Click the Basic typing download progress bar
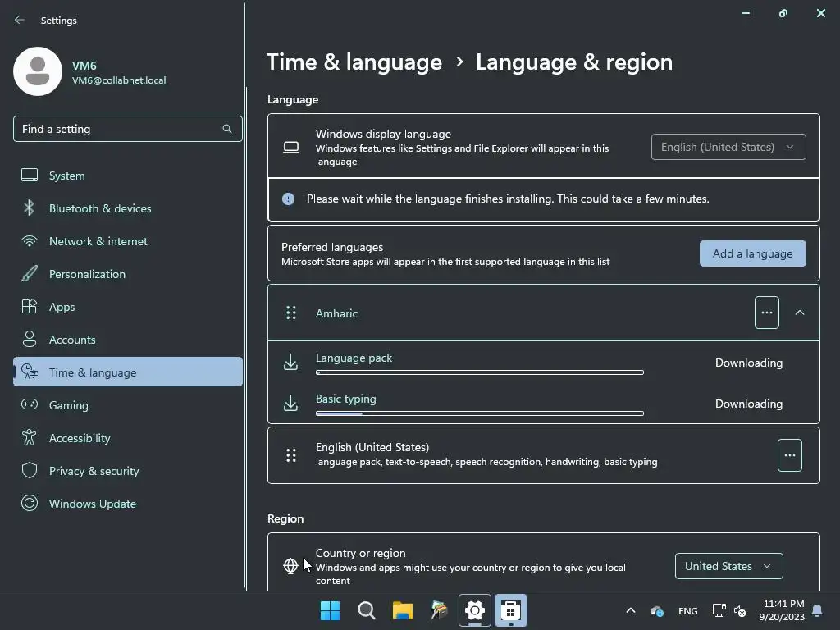 (x=479, y=413)
